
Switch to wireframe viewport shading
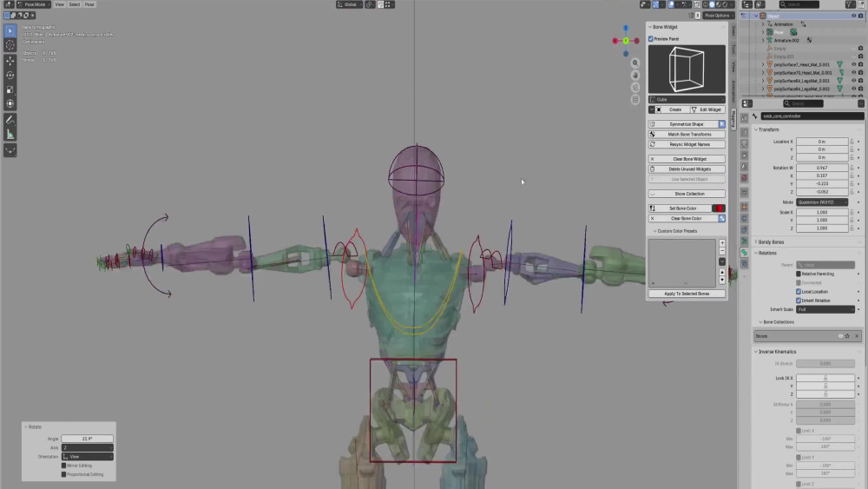[x=705, y=4]
